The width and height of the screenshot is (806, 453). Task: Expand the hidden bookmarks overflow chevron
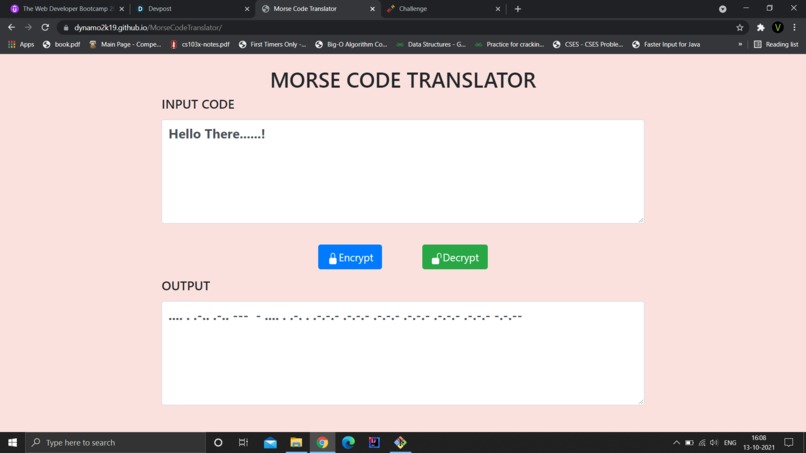(740, 45)
